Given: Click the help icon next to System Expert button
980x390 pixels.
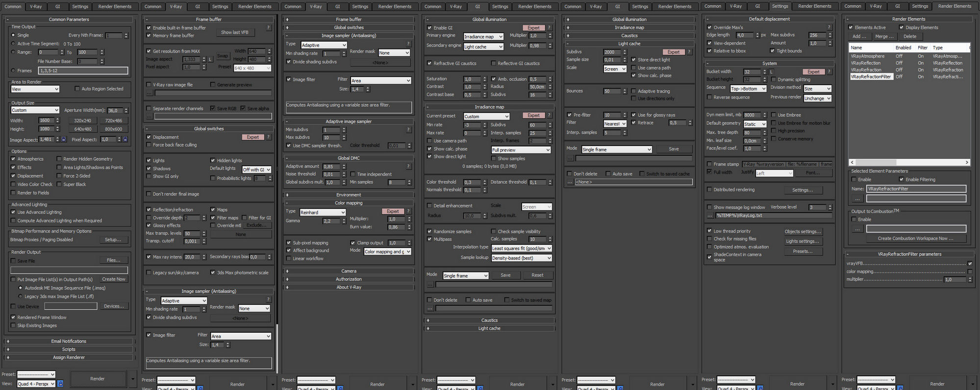Looking at the screenshot, I should [829, 72].
